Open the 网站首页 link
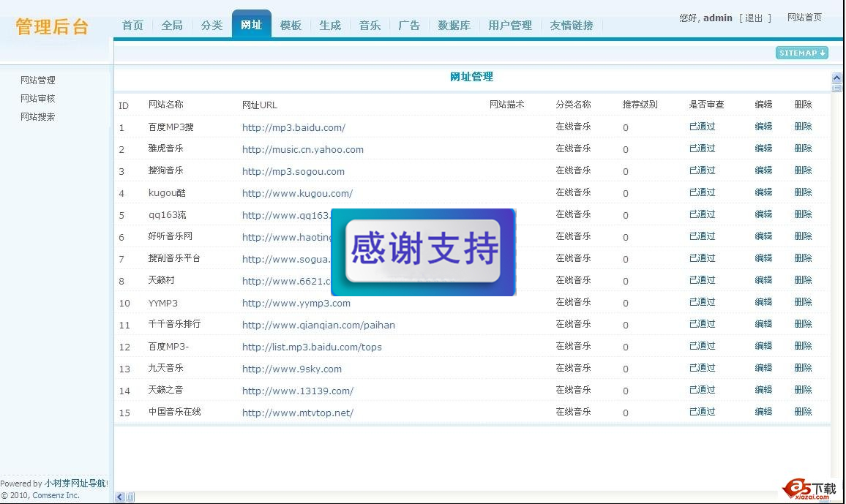Image resolution: width=846 pixels, height=504 pixels. (804, 18)
